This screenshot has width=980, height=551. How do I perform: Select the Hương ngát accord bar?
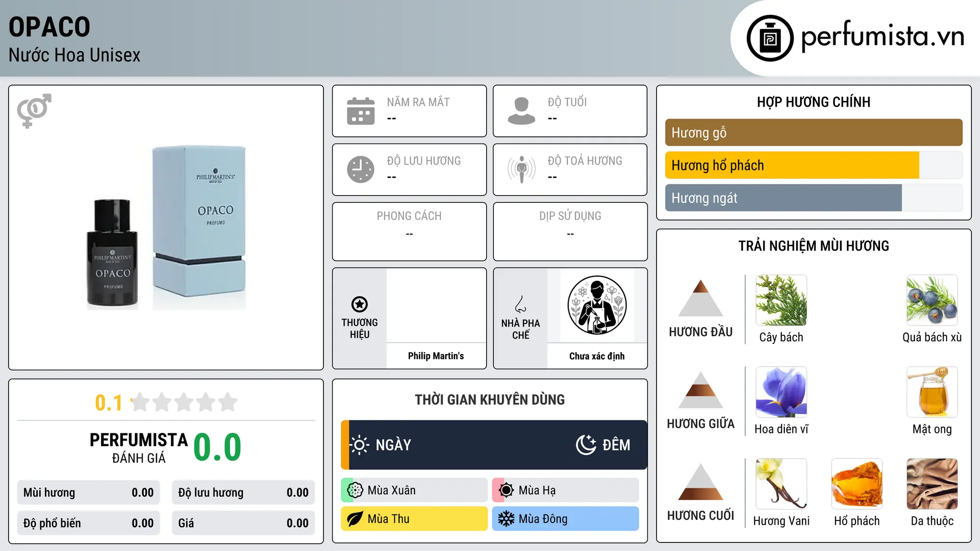coord(813,198)
